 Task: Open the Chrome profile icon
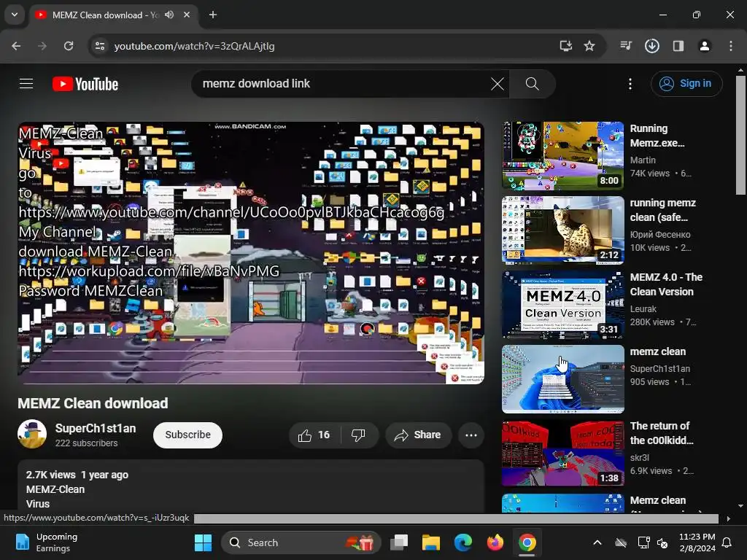pos(704,46)
